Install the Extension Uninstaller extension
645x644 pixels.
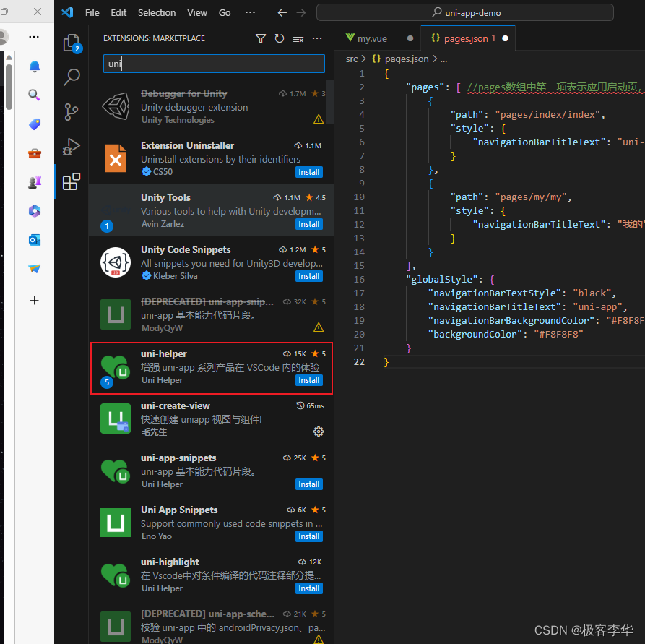pyautogui.click(x=309, y=172)
